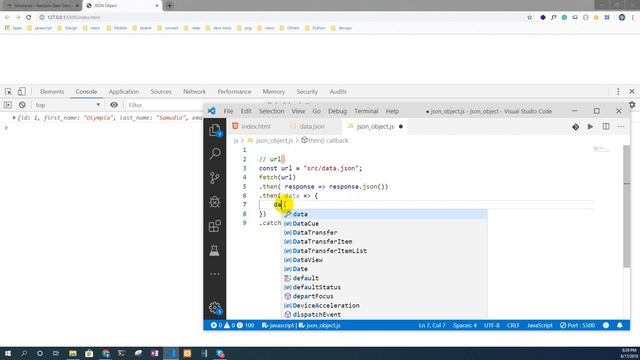Click the JavaScript language mode in status bar
The image size is (640, 360).
pyautogui.click(x=540, y=325)
